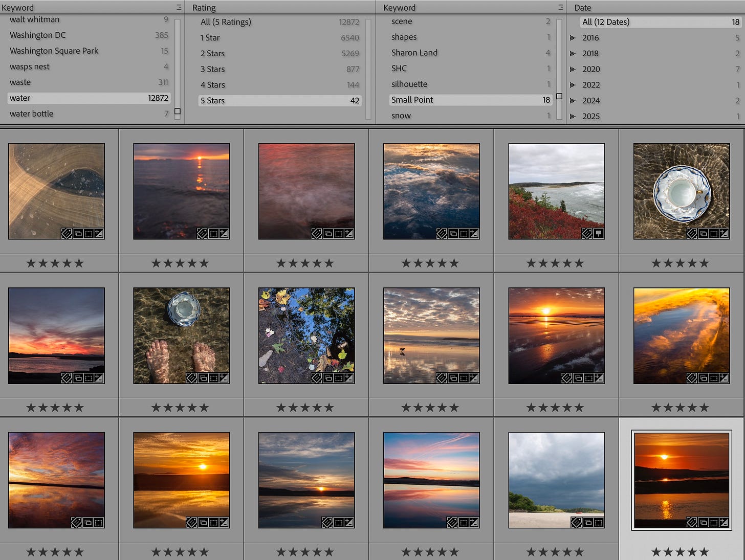Open the Rating column header menu
The height and width of the screenshot is (560, 745).
pyautogui.click(x=204, y=8)
